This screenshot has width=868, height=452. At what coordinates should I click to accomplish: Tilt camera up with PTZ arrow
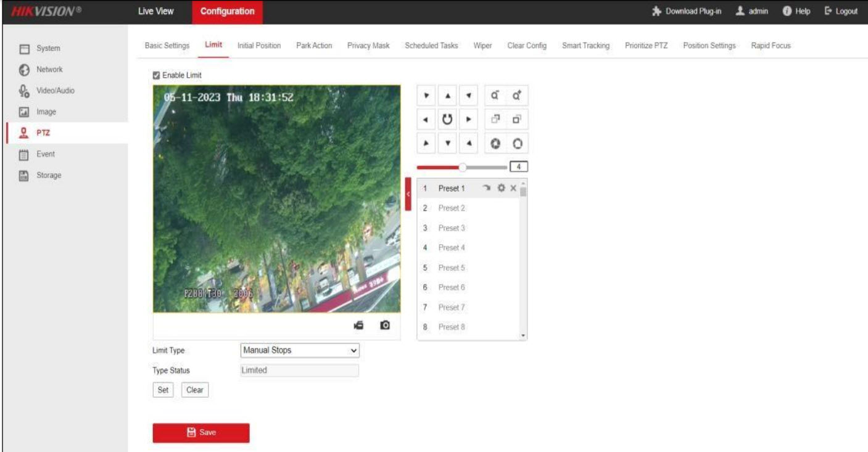[x=448, y=96]
